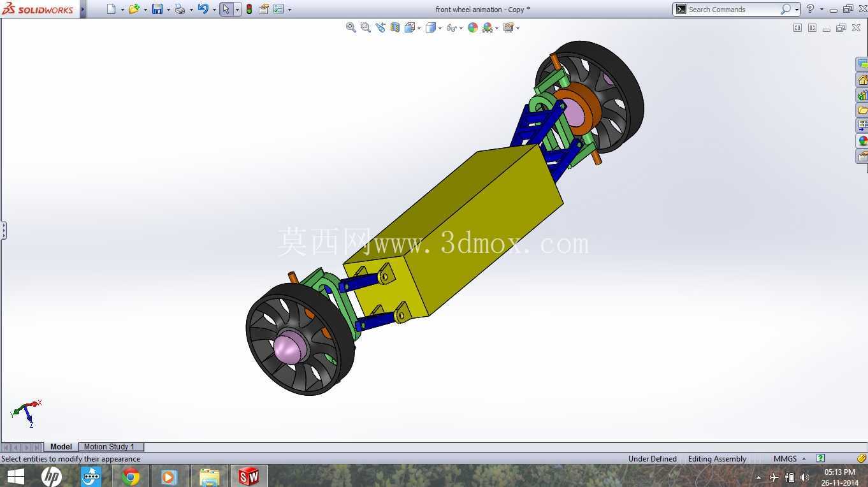The width and height of the screenshot is (868, 487).
Task: Click the Under Defined status text
Action: coord(653,459)
